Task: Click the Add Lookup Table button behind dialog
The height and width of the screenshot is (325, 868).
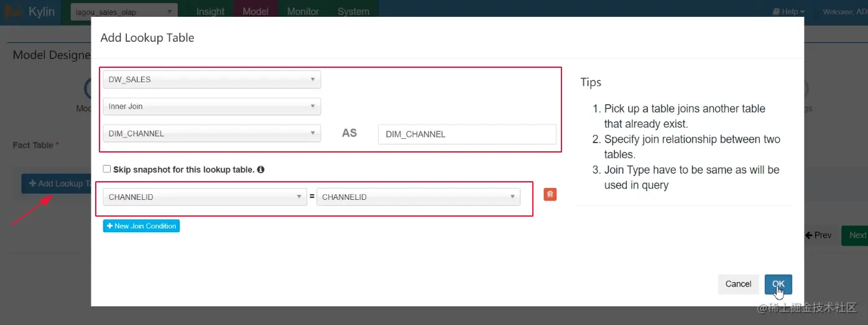Action: [x=57, y=184]
